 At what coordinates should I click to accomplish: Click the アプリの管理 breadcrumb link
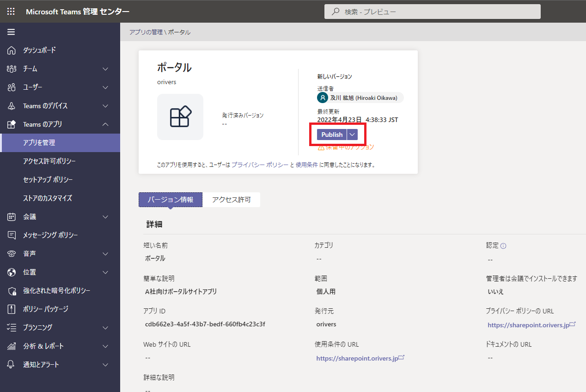[146, 32]
